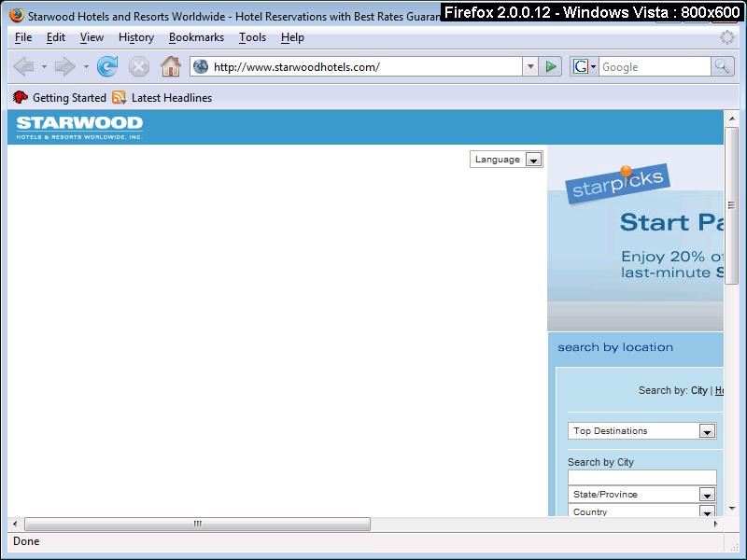Viewport: 747px width, 560px height.
Task: Open the Top Destinations dropdown
Action: pos(641,431)
